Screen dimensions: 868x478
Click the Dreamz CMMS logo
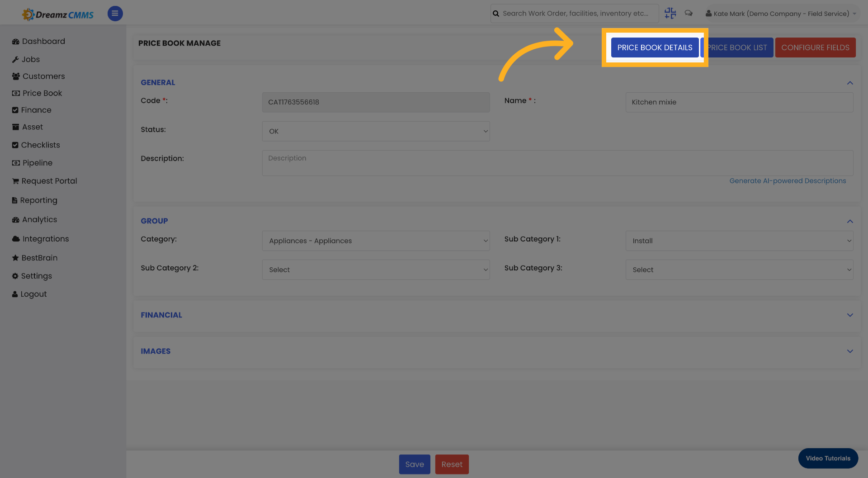57,14
